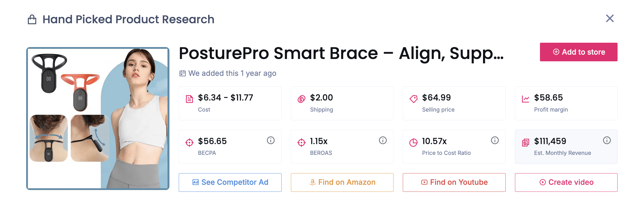Click the Est. Monthly Revenue money icon
Image resolution: width=644 pixels, height=197 pixels.
tap(526, 142)
